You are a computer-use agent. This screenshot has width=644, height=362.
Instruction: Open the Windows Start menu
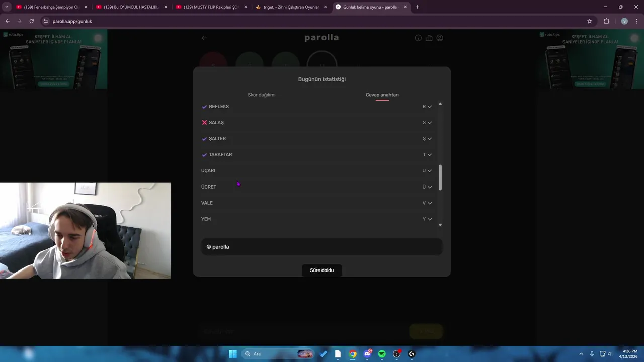[233, 354]
